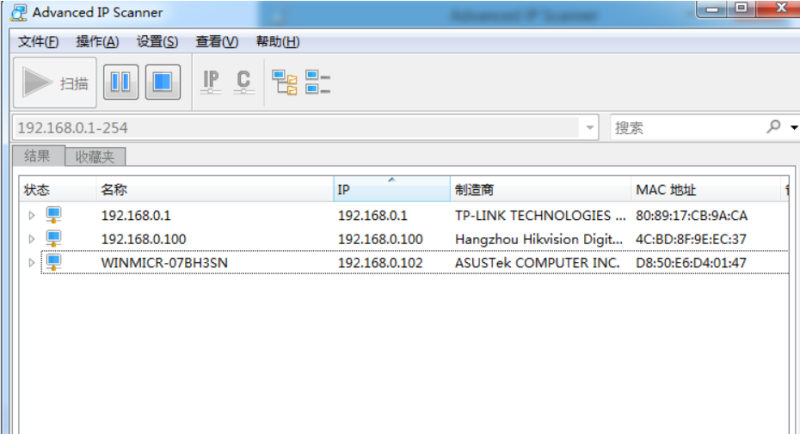
Task: Open the IP range history dropdown
Action: (591, 128)
